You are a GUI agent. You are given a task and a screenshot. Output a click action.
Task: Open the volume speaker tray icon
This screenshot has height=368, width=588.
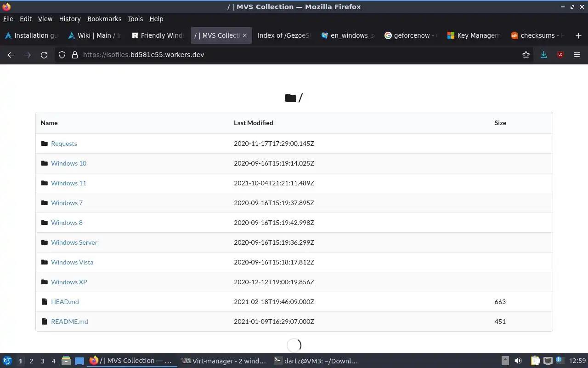pyautogui.click(x=518, y=361)
